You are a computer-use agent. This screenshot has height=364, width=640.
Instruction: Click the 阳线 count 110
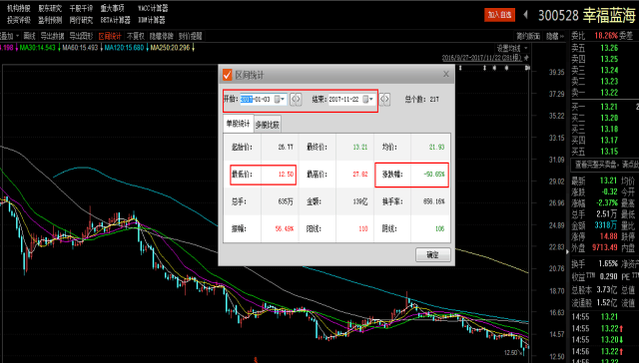[x=362, y=228]
